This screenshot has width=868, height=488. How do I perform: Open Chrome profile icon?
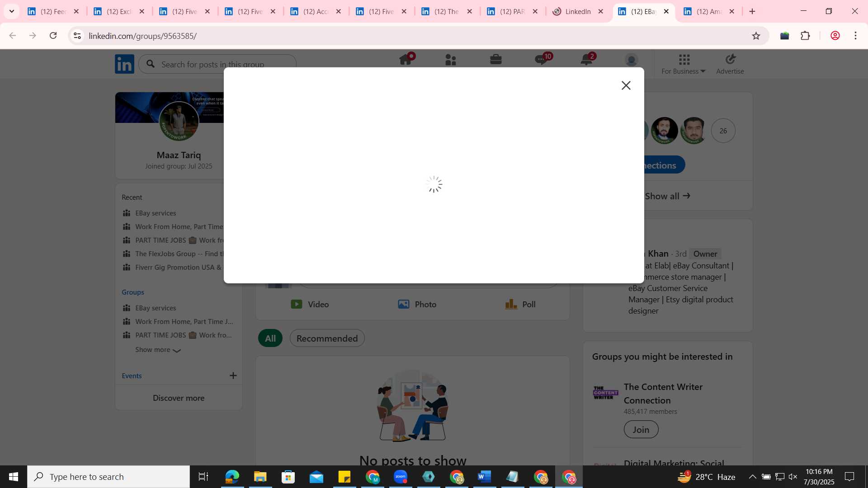[835, 36]
